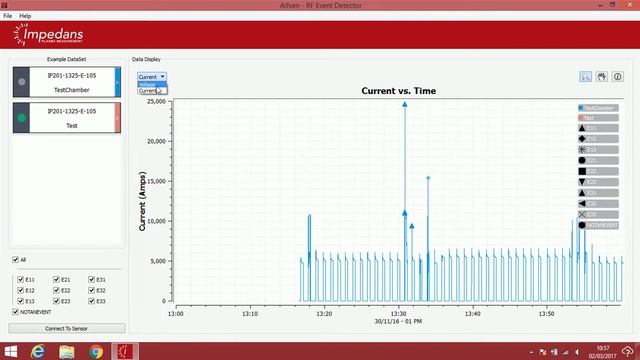Click the E33 cross legend entry
The image size is (640, 360).
[x=598, y=214]
